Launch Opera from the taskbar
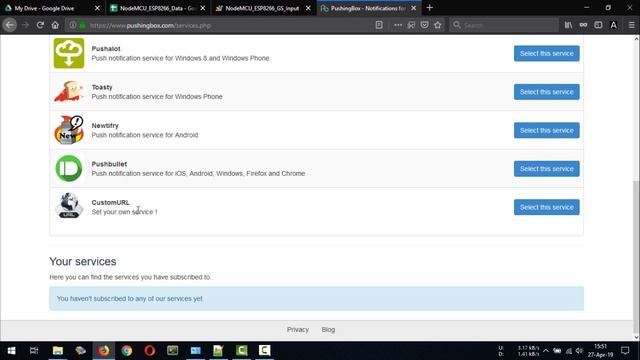640x360 pixels. pyautogui.click(x=150, y=350)
